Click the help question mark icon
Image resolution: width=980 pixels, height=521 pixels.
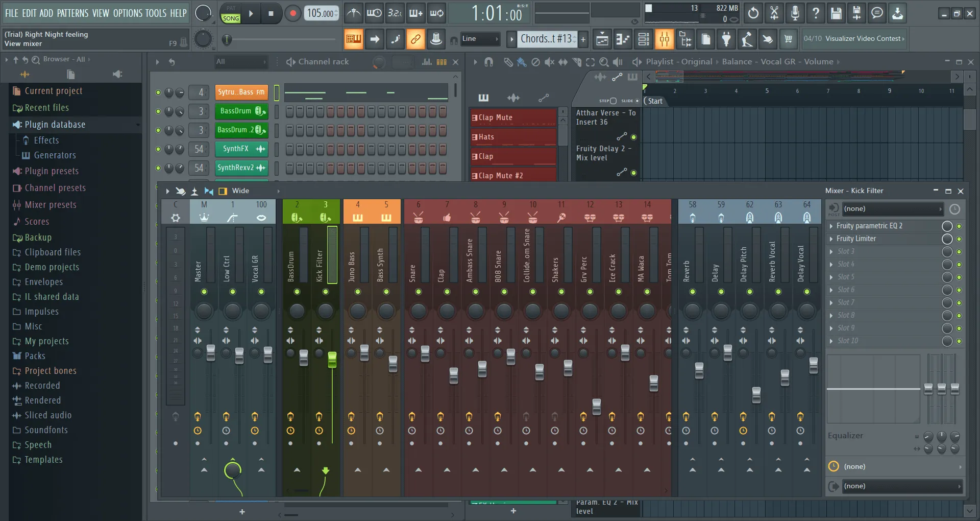click(x=815, y=13)
